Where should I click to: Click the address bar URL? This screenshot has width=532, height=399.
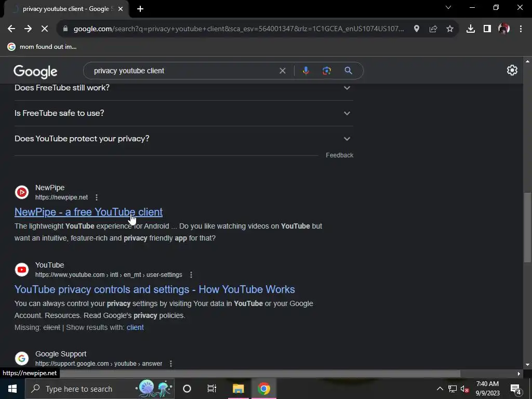[x=239, y=29]
